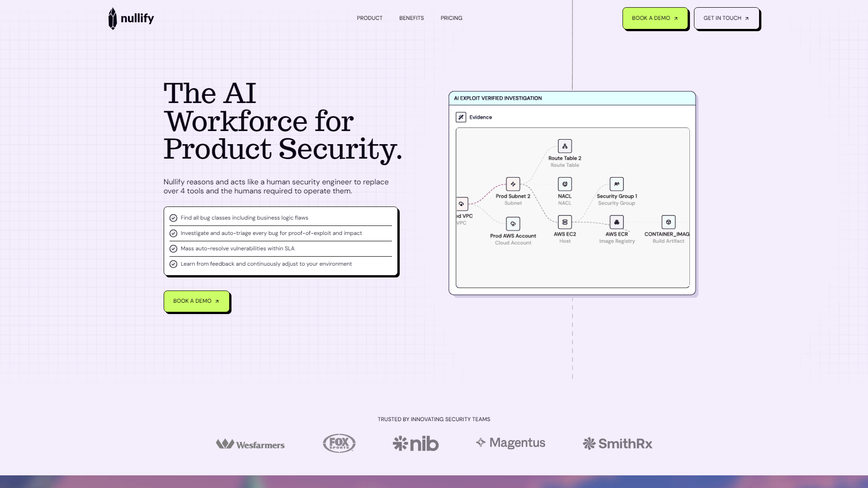Click the Evidence wand icon
Screen dimensions: 868x488
coord(461,117)
